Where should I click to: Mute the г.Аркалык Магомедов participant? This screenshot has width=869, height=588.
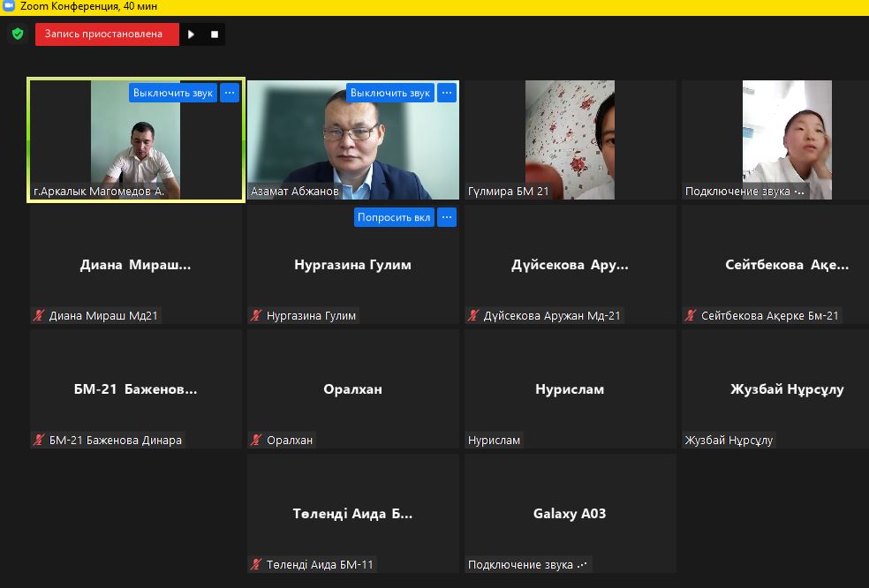click(x=173, y=93)
